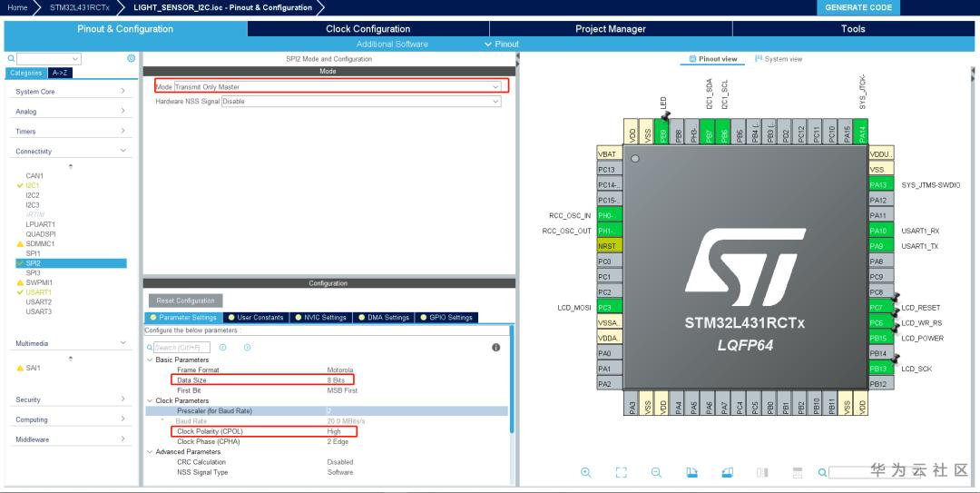Image resolution: width=980 pixels, height=493 pixels.
Task: Click the parameter list vertical scrollbar
Action: [x=512, y=379]
